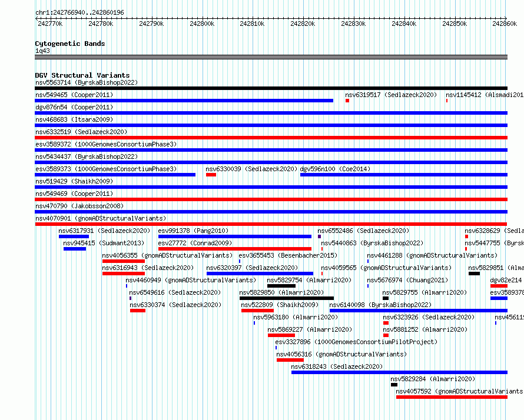
Task: Click the chr1:242766940..242860196 region label
Action: point(79,12)
